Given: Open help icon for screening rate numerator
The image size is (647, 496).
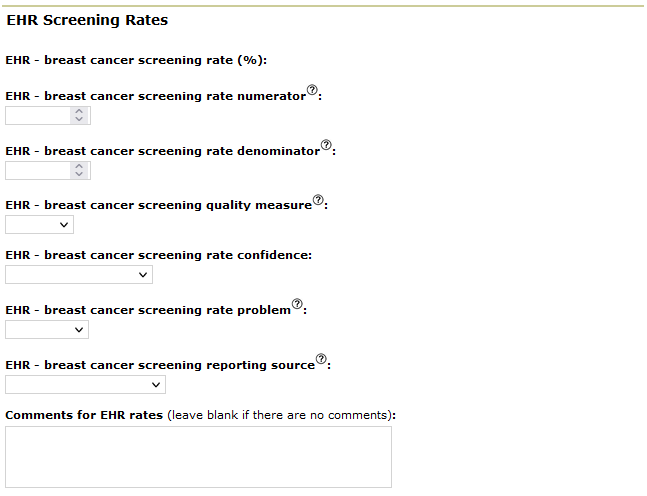Looking at the screenshot, I should 312,91.
